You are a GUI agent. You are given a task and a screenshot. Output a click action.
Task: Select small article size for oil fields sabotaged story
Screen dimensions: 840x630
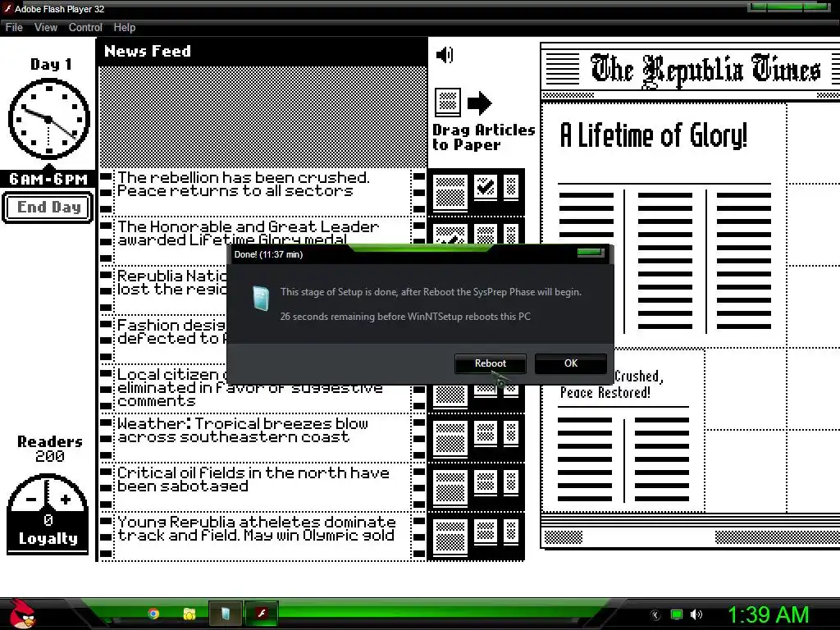[511, 482]
